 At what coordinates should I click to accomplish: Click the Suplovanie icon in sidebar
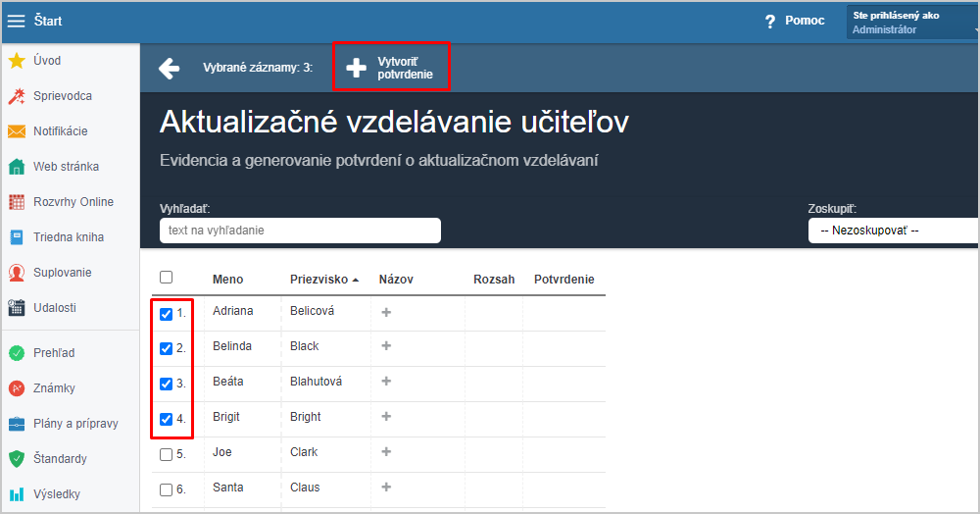[x=17, y=273]
